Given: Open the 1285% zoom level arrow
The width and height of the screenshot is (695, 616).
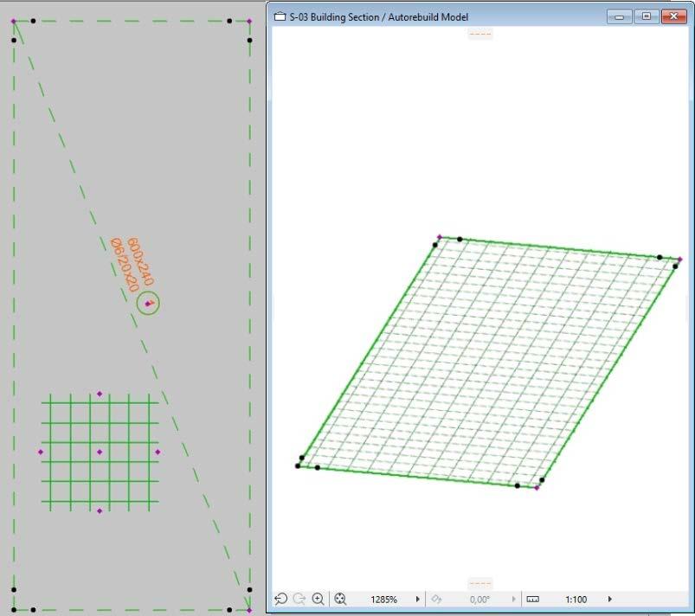Looking at the screenshot, I should pos(417,600).
